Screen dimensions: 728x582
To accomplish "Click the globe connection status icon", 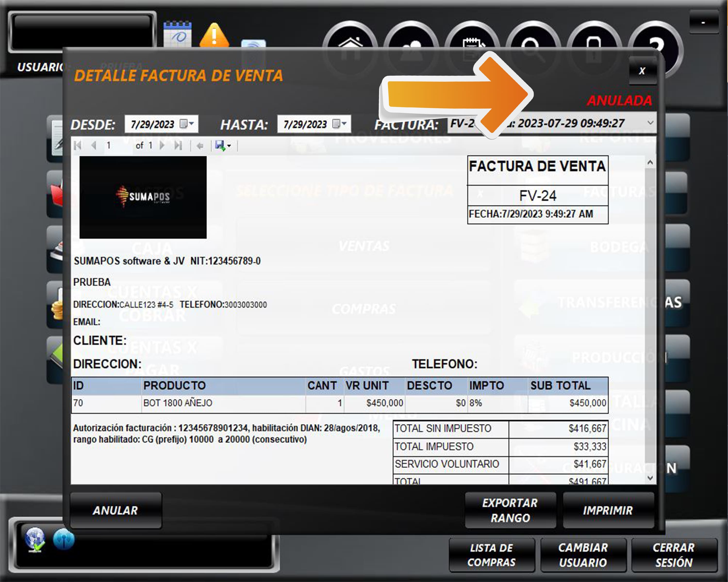I will point(35,539).
